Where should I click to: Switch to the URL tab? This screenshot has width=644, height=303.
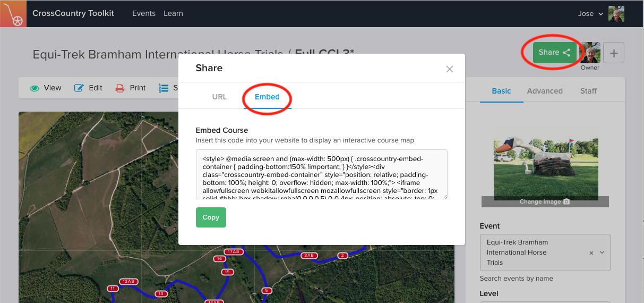tap(219, 97)
